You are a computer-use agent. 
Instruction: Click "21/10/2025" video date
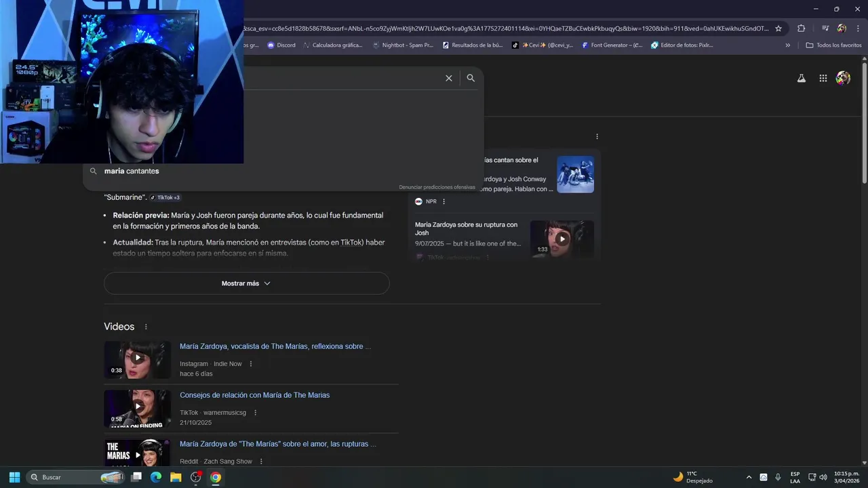196,422
